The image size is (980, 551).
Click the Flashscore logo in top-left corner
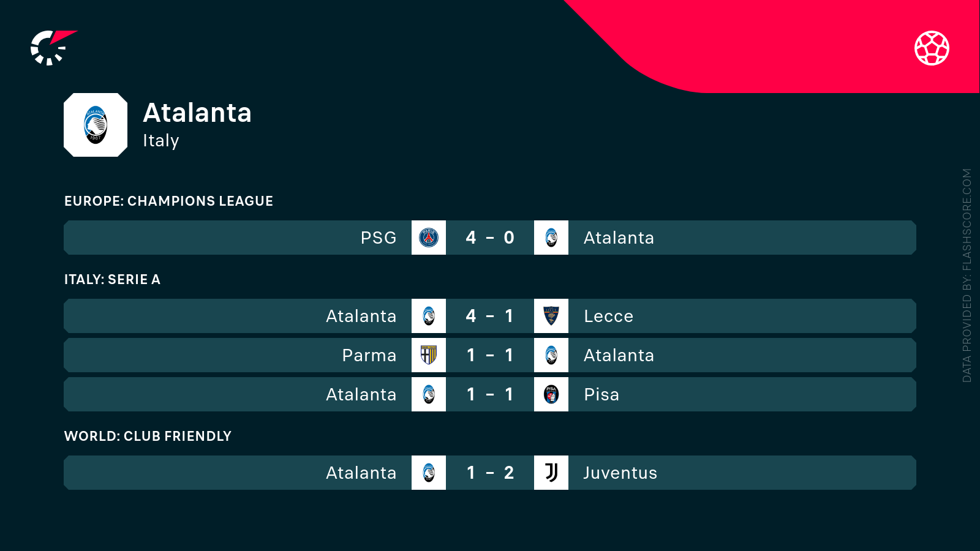click(x=53, y=48)
